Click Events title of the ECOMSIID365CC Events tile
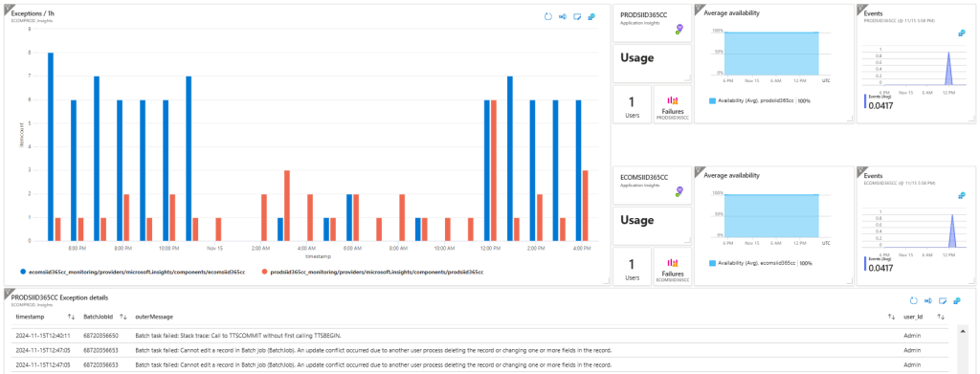This screenshot has height=374, width=980. click(x=873, y=175)
